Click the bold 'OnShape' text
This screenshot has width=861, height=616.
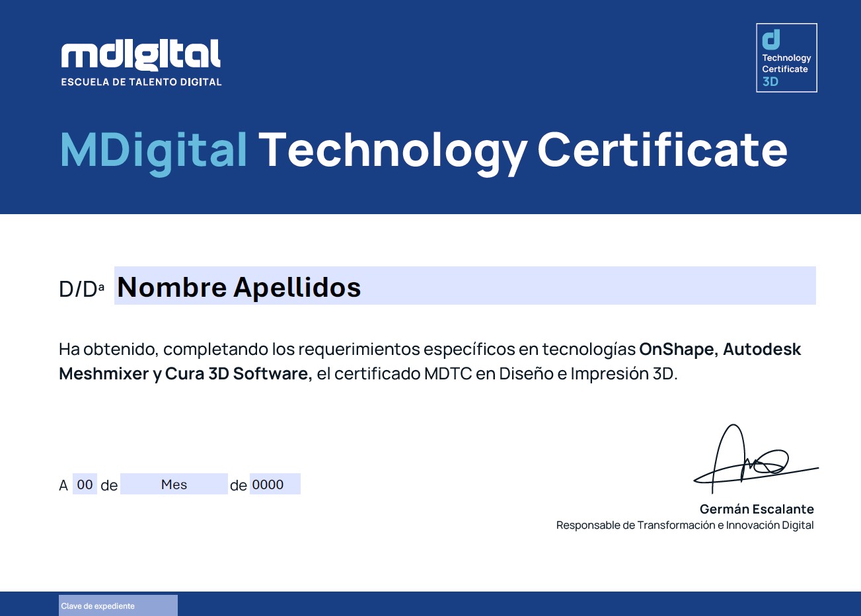(676, 349)
